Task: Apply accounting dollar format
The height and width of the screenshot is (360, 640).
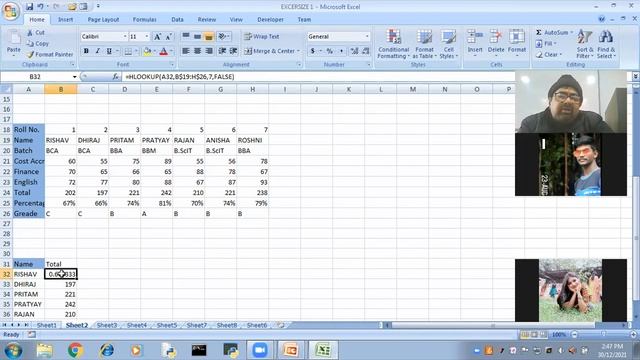Action: pos(313,51)
